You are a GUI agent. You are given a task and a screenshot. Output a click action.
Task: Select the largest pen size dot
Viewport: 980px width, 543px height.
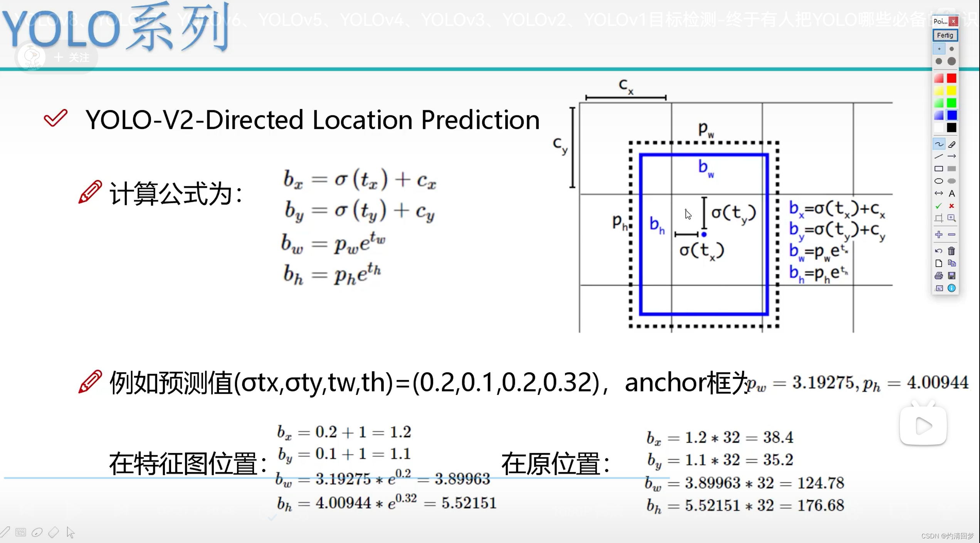(x=951, y=61)
